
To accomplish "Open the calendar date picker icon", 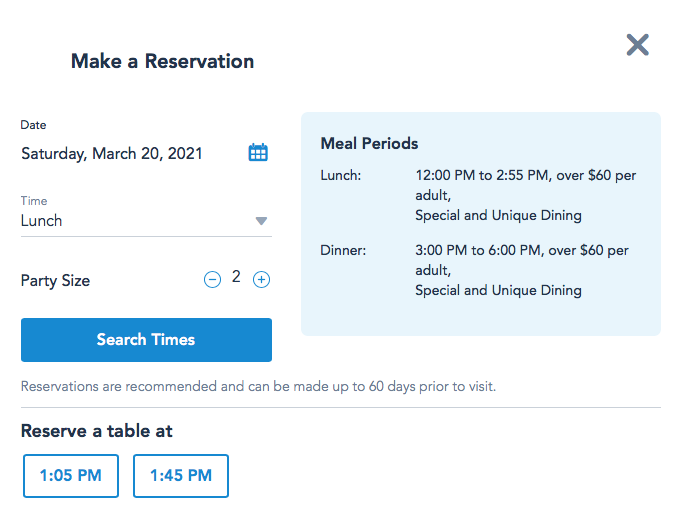I will click(258, 153).
